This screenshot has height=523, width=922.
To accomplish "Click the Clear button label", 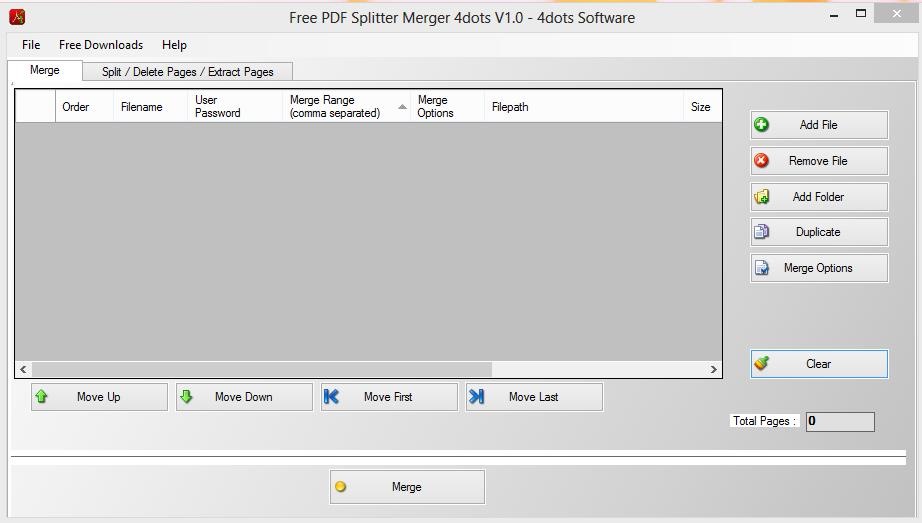I will [819, 364].
